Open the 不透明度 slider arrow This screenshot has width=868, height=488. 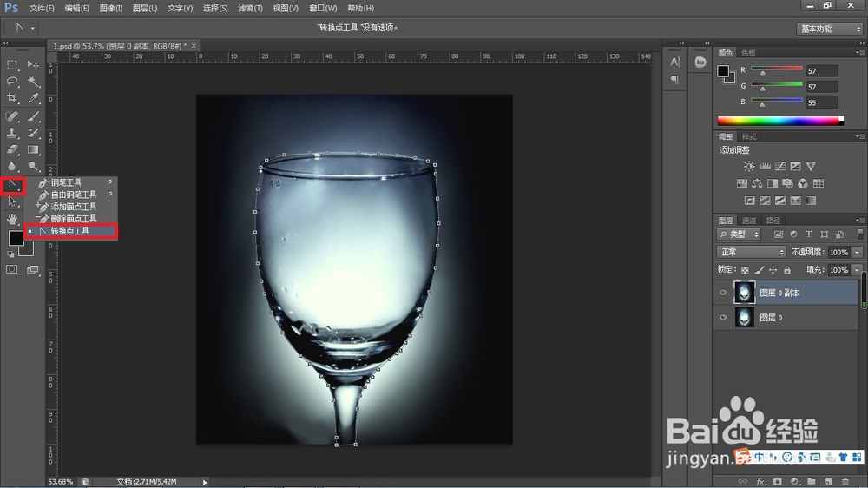tap(857, 252)
